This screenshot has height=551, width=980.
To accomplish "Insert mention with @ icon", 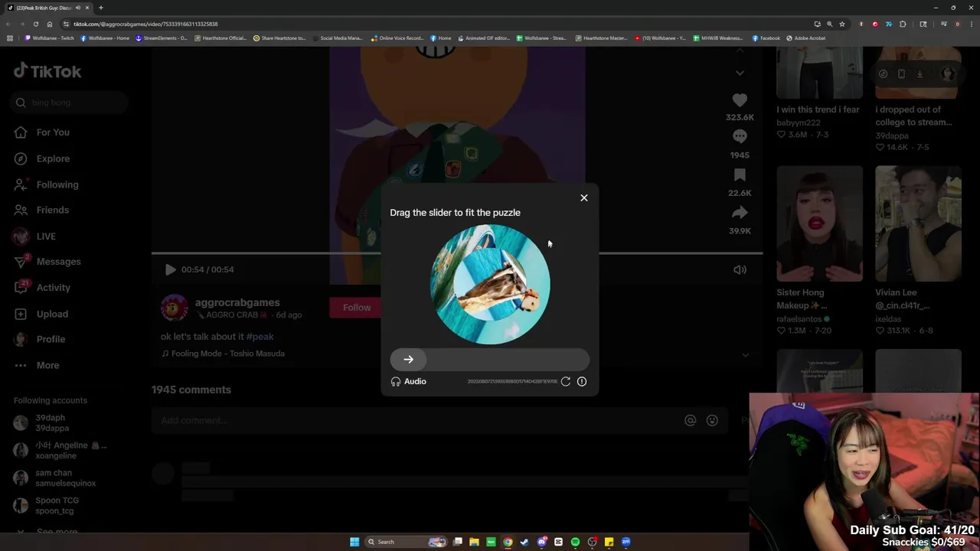I will tap(690, 420).
